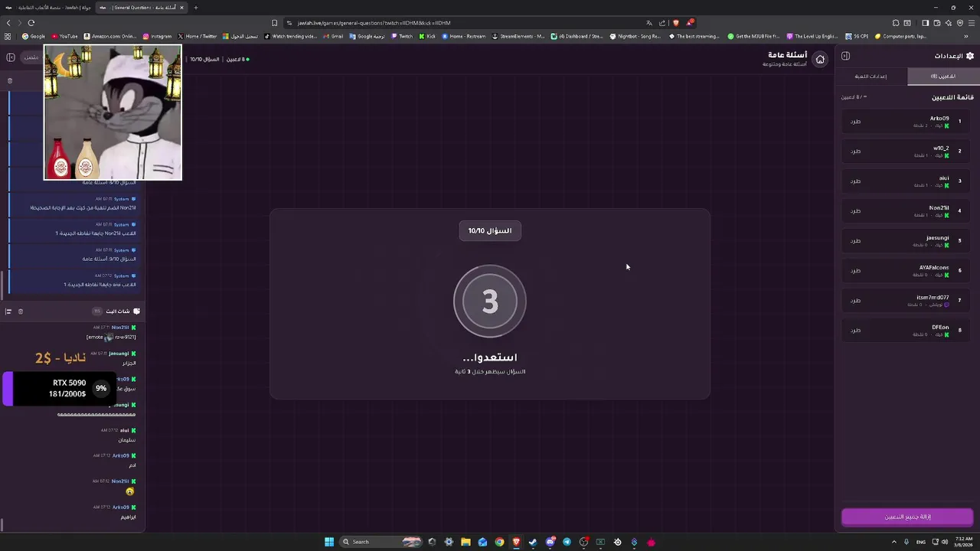The height and width of the screenshot is (551, 980).
Task: Click the إزالة جميع اللاعبين button
Action: coord(907,517)
